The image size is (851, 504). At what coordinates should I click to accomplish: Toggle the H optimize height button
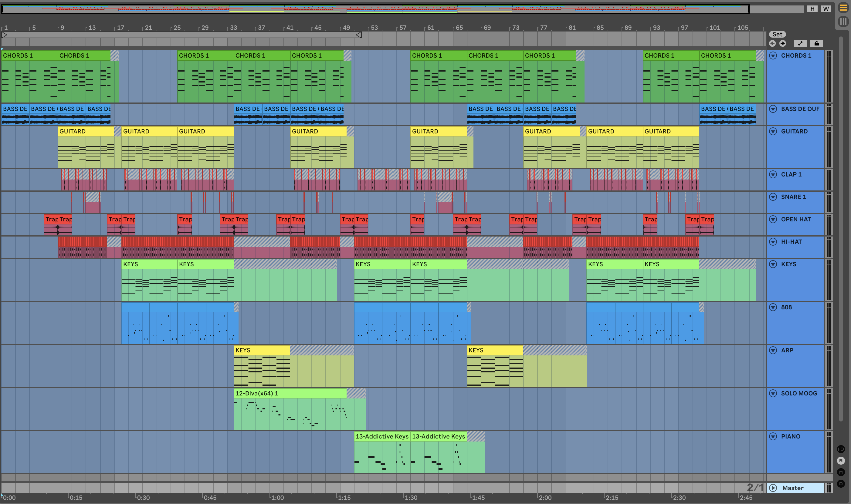812,9
